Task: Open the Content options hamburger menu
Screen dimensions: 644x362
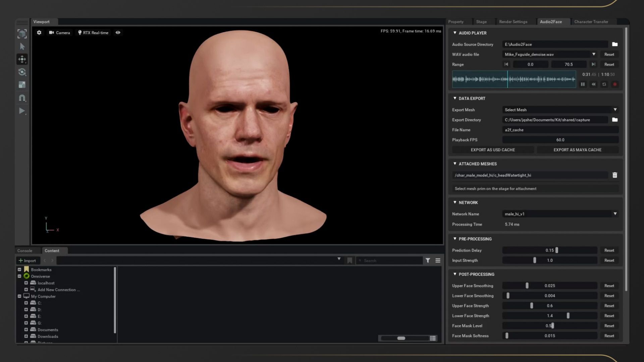Action: tap(438, 260)
